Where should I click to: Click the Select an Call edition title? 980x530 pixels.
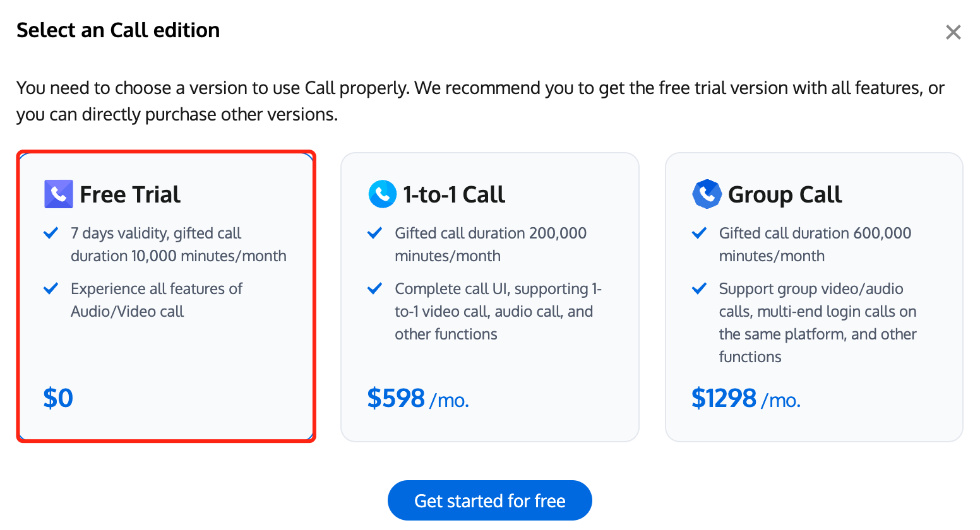[118, 30]
